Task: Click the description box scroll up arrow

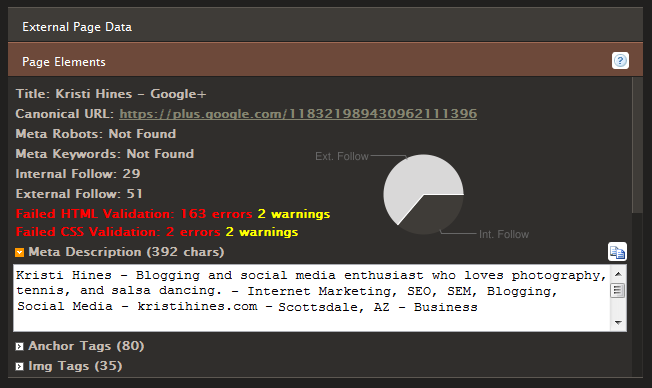Action: click(x=618, y=274)
